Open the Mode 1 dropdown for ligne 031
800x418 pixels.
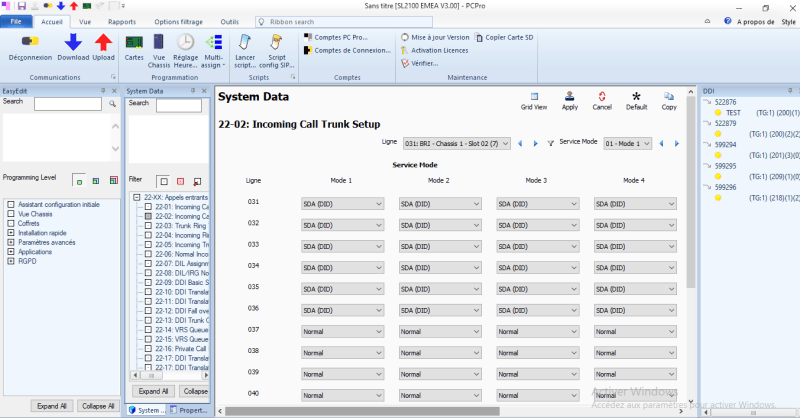click(x=342, y=204)
